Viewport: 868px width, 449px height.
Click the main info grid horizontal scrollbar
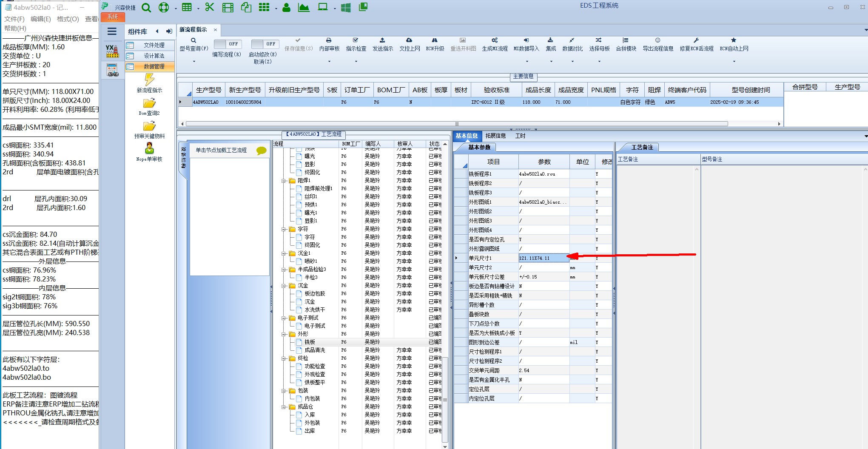(457, 124)
